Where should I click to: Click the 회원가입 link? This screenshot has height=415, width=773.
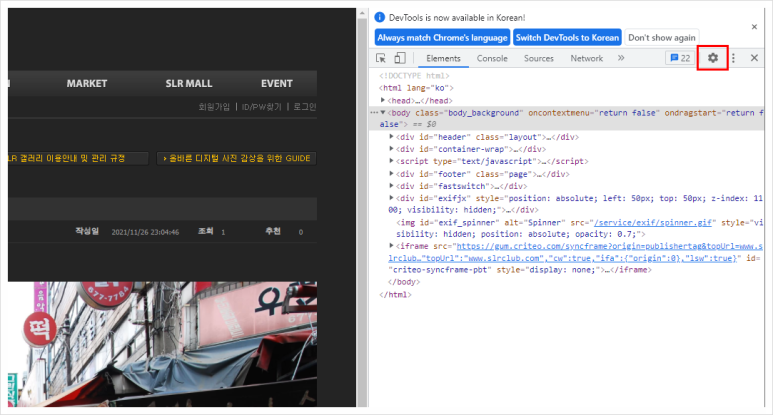(x=214, y=106)
